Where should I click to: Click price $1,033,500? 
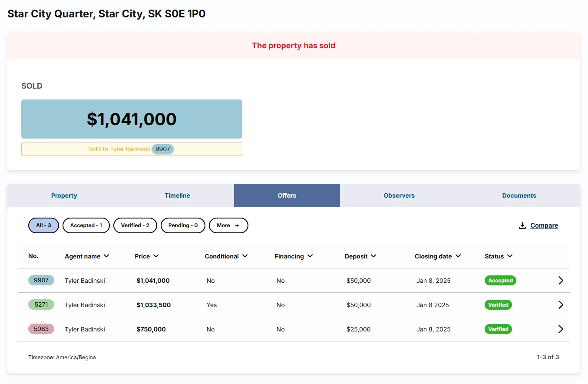point(153,305)
